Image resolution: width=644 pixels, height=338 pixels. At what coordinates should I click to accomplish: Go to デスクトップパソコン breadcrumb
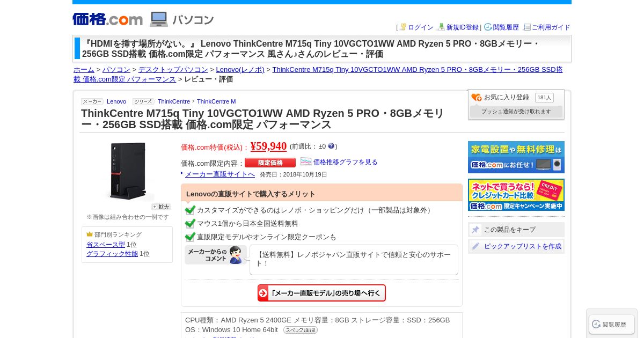point(173,69)
